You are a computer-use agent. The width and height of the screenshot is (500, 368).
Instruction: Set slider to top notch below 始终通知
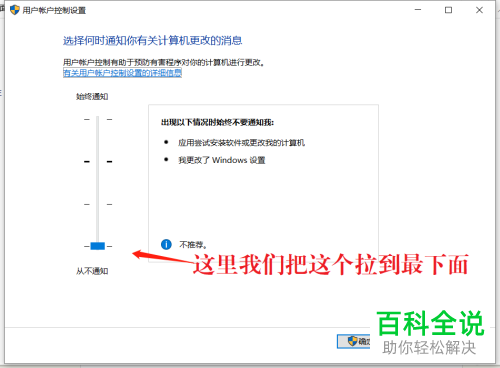pyautogui.click(x=98, y=119)
